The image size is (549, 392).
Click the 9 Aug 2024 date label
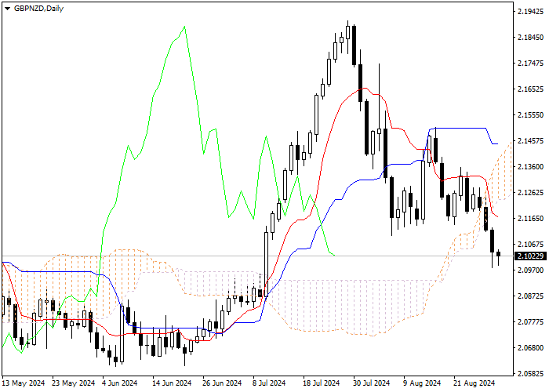point(422,383)
